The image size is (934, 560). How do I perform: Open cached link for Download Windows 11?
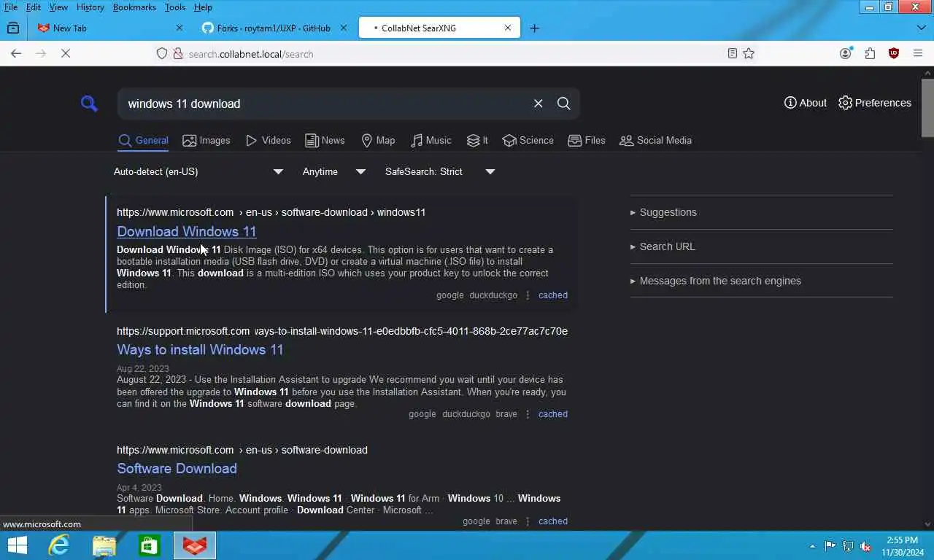point(552,295)
